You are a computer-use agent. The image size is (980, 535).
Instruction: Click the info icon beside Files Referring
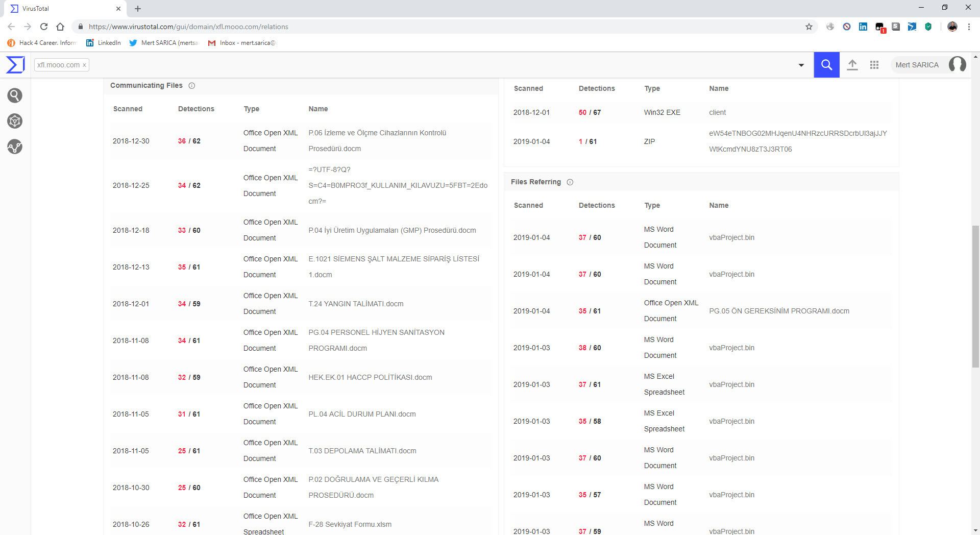tap(570, 182)
